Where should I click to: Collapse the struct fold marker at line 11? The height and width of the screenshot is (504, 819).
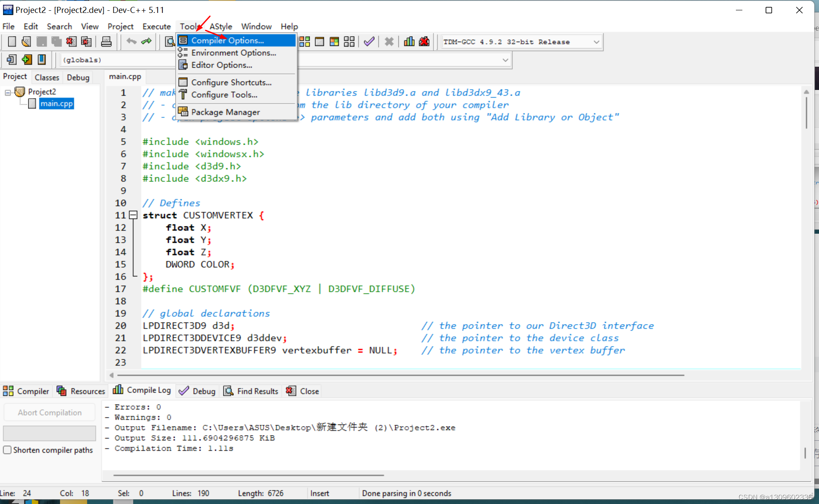133,215
